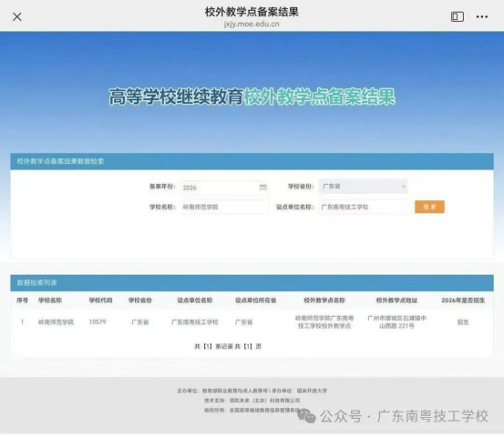Click the calendar icon in 备案年份 field

pos(262,188)
